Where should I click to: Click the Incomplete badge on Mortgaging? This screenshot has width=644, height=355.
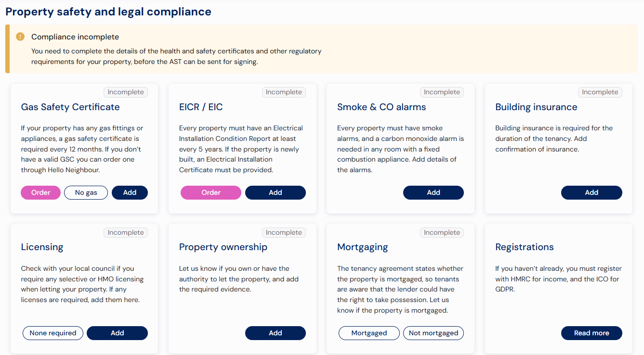(441, 232)
